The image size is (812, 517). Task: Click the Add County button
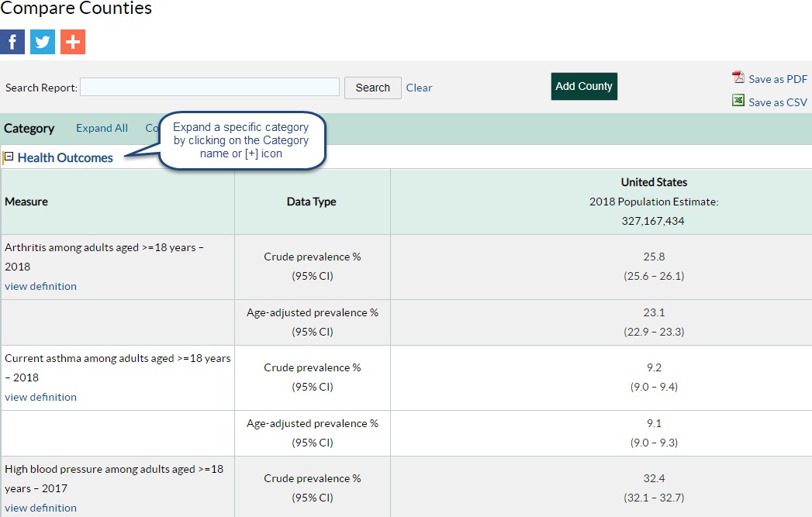point(584,86)
